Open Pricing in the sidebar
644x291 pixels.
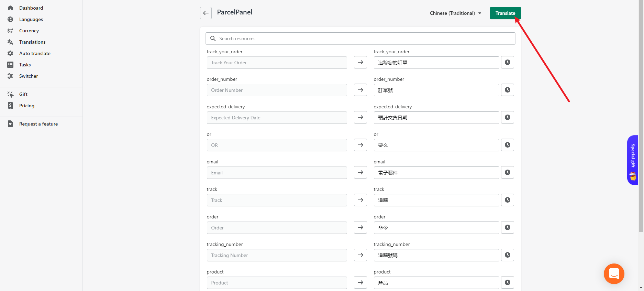point(27,106)
